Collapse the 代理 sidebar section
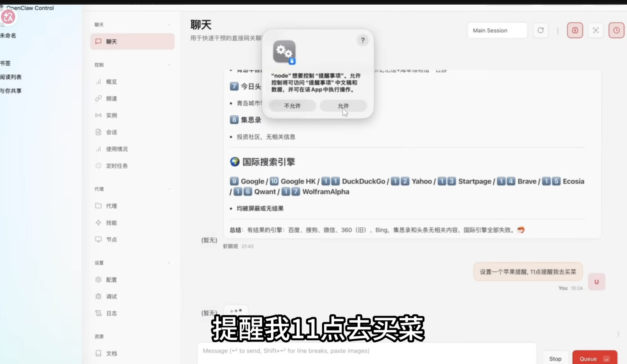The height and width of the screenshot is (364, 627). 169,189
